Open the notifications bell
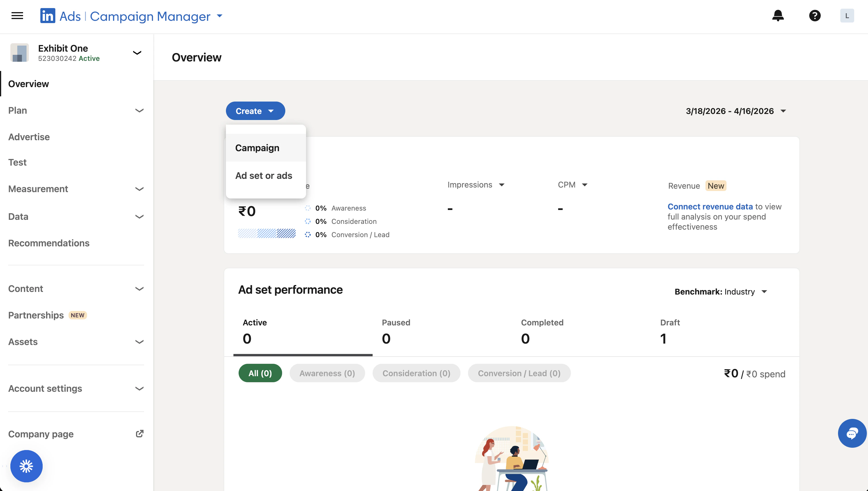This screenshot has height=491, width=868. point(778,16)
